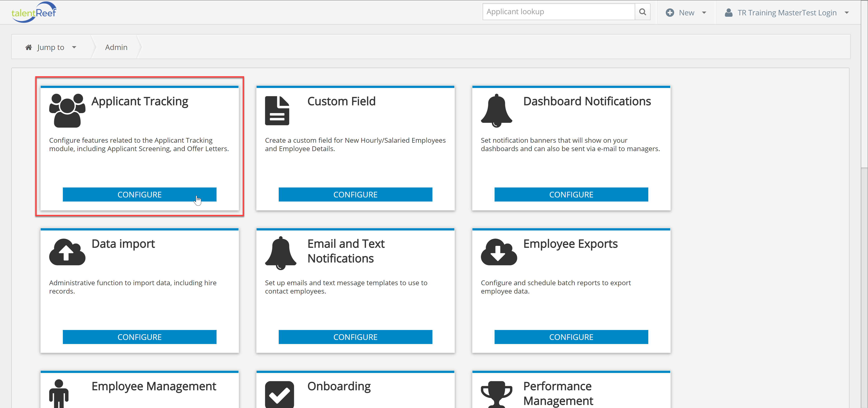Open the talentReef logo home link
Image resolution: width=868 pixels, height=408 pixels.
34,12
